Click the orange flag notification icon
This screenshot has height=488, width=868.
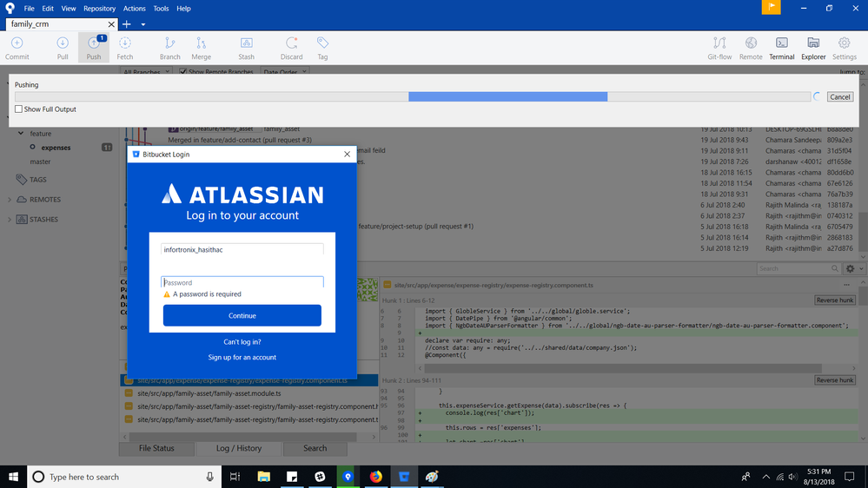pyautogui.click(x=772, y=7)
